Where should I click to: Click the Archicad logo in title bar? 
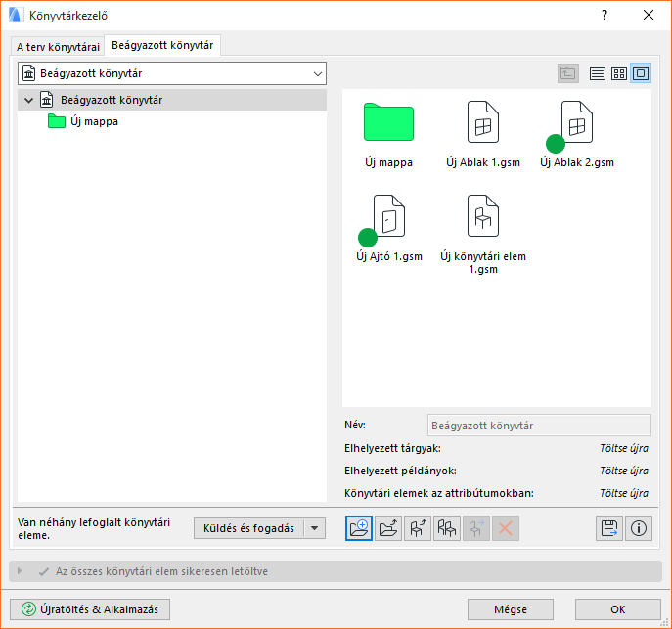(16, 16)
